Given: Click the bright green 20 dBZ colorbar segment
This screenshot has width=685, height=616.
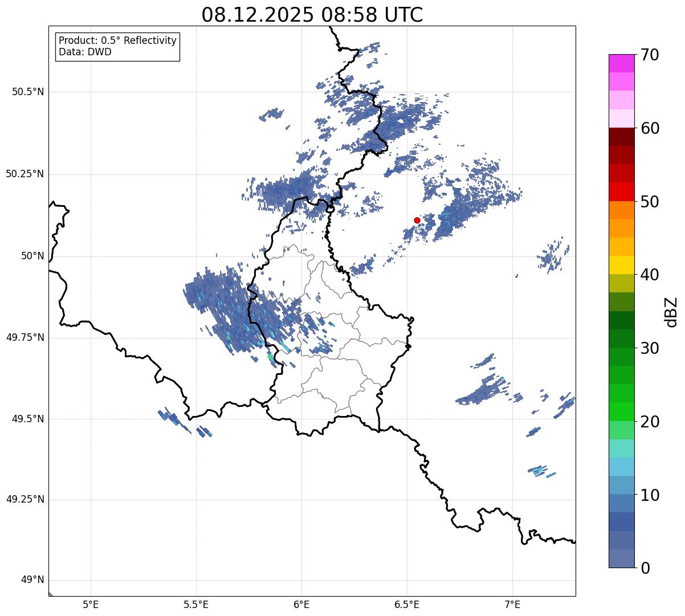Looking at the screenshot, I should 621,412.
